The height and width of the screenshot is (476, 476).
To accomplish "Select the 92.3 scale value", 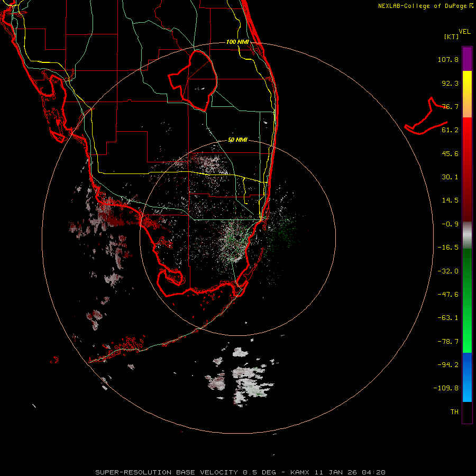I will 450,83.
